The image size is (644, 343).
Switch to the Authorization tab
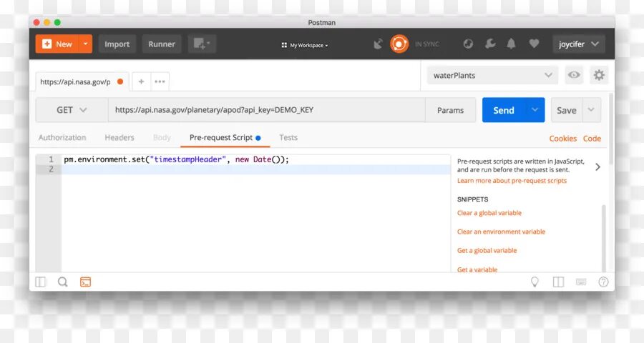pyautogui.click(x=62, y=137)
